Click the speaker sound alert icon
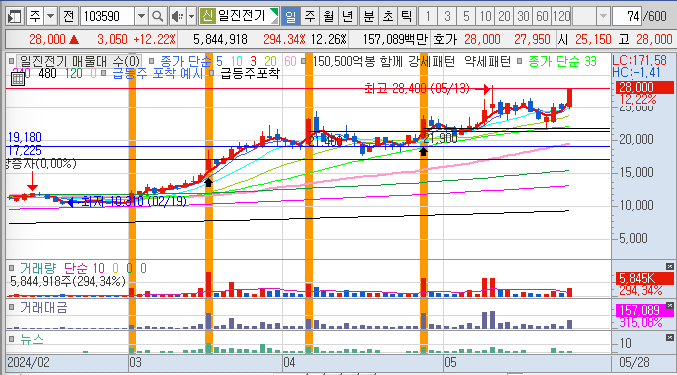Image resolution: width=677 pixels, height=375 pixels. pyautogui.click(x=177, y=16)
